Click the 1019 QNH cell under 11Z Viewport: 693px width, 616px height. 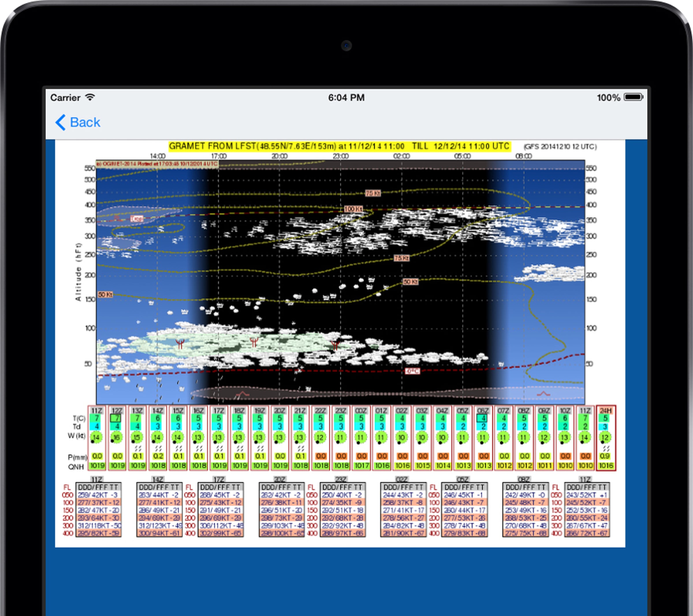(x=97, y=466)
